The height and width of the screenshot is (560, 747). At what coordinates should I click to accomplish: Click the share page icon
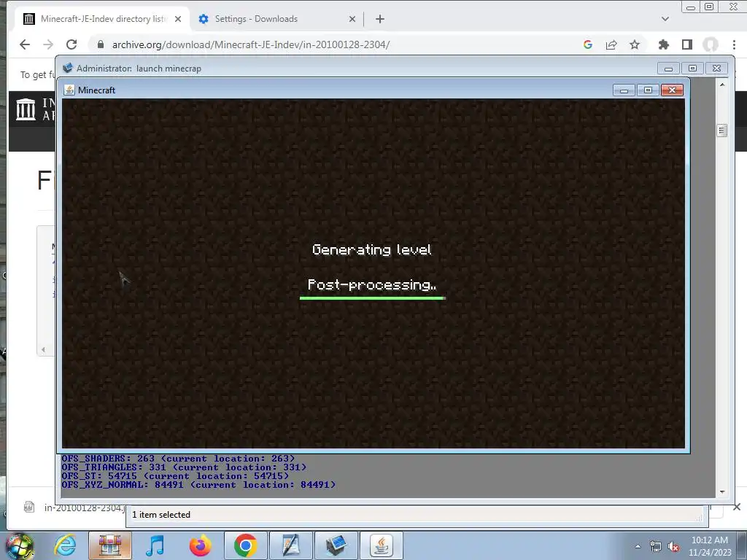pyautogui.click(x=611, y=44)
